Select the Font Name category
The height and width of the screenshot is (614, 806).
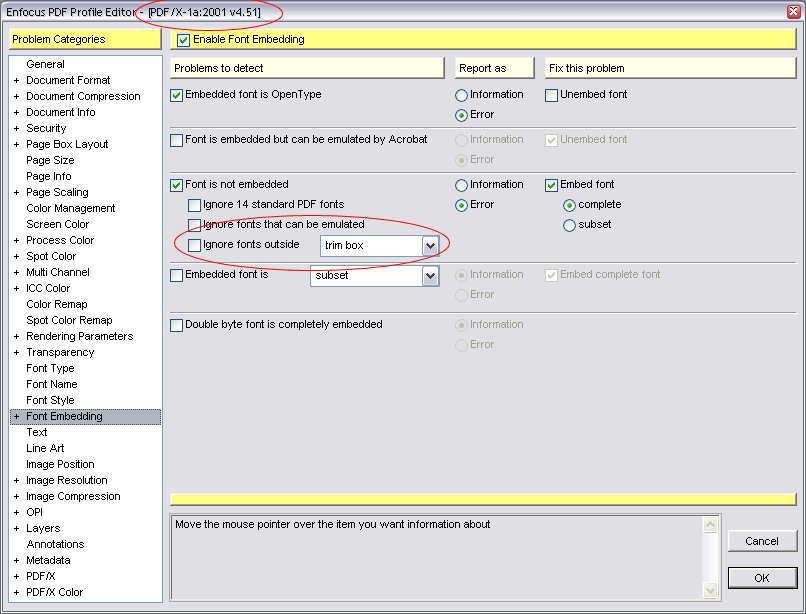click(52, 384)
